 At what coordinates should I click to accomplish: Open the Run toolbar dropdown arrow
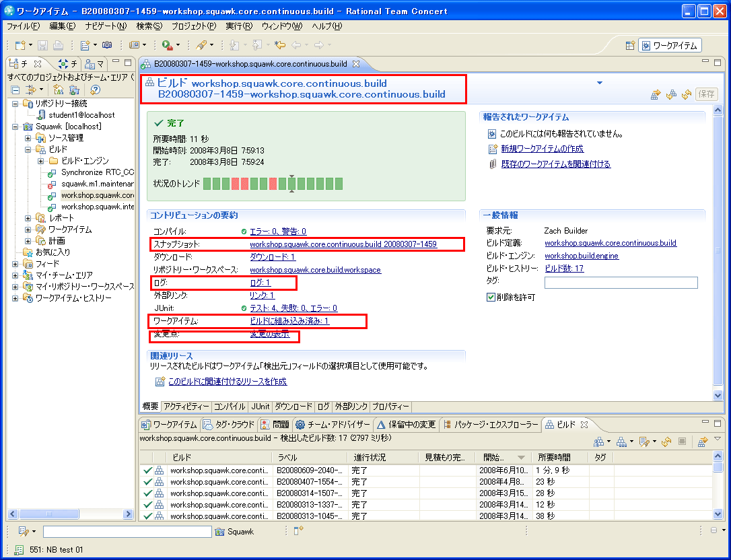[x=178, y=45]
